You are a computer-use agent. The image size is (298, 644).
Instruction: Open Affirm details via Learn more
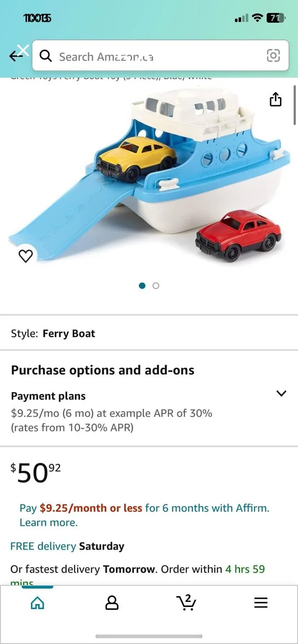(x=48, y=522)
